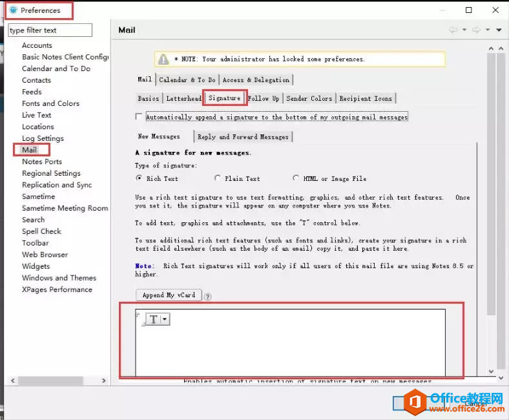Open the T control dropdown arrow

pyautogui.click(x=165, y=319)
